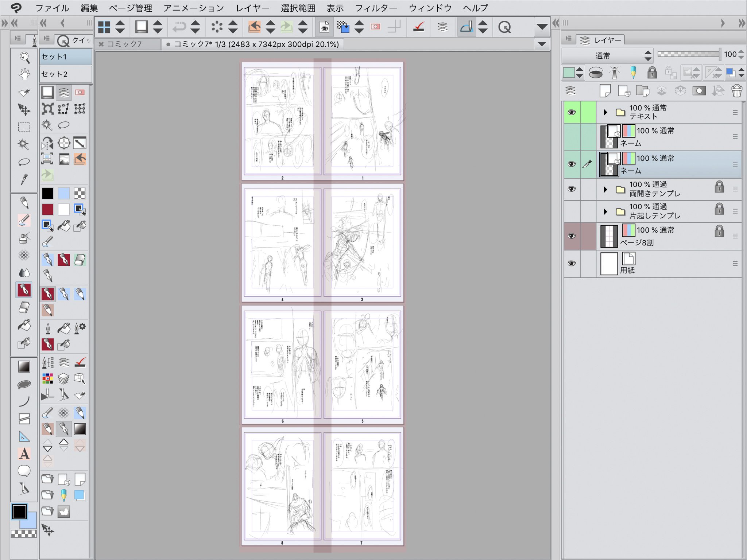Screen dimensions: 747x560
Task: Click the delete layer trash icon
Action: pos(736,91)
